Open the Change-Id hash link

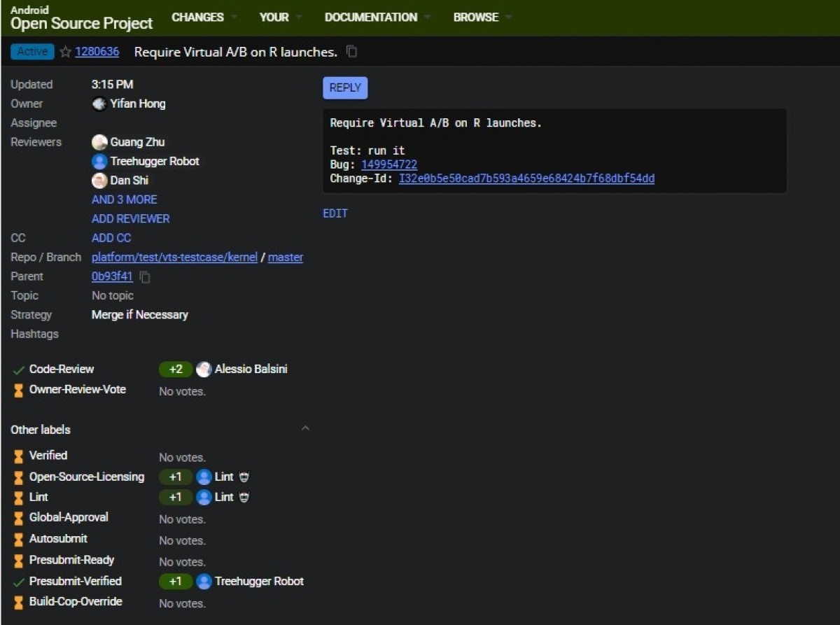tap(526, 178)
